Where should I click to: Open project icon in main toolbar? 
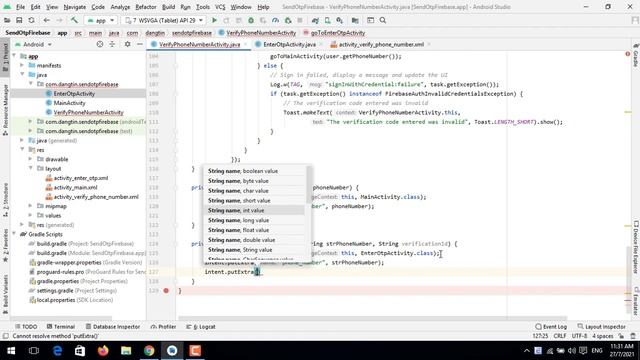tap(7, 20)
